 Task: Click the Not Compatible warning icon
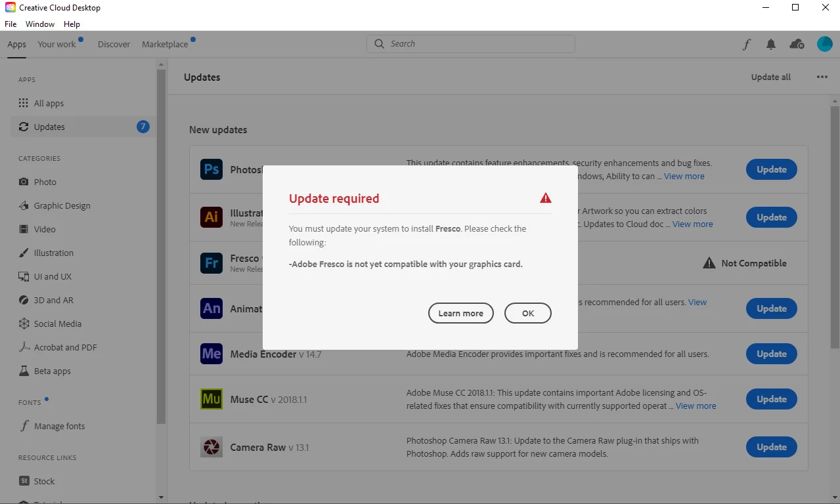pyautogui.click(x=709, y=263)
